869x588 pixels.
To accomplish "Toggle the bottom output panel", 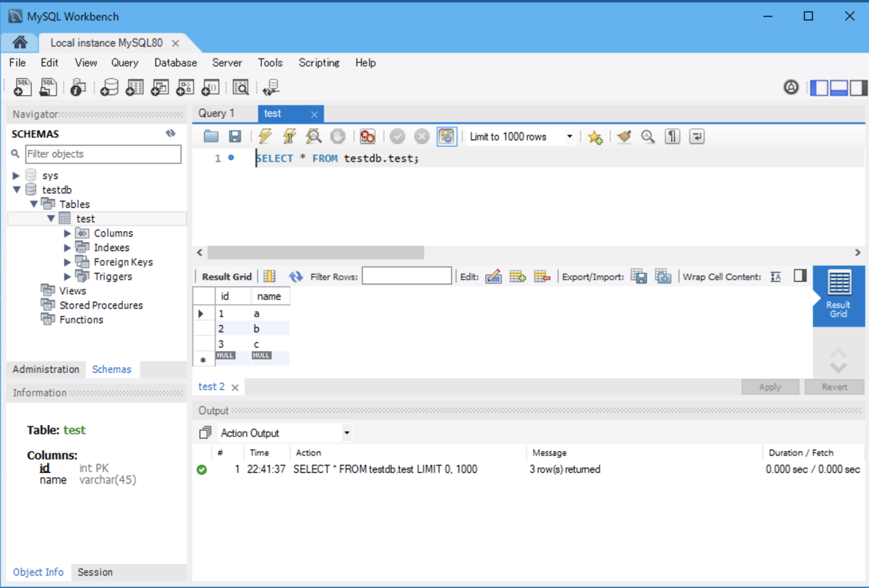I will pos(839,88).
